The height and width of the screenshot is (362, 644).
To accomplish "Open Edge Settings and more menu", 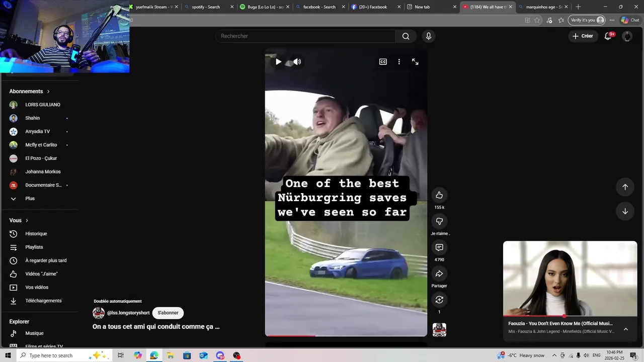I will [612, 20].
